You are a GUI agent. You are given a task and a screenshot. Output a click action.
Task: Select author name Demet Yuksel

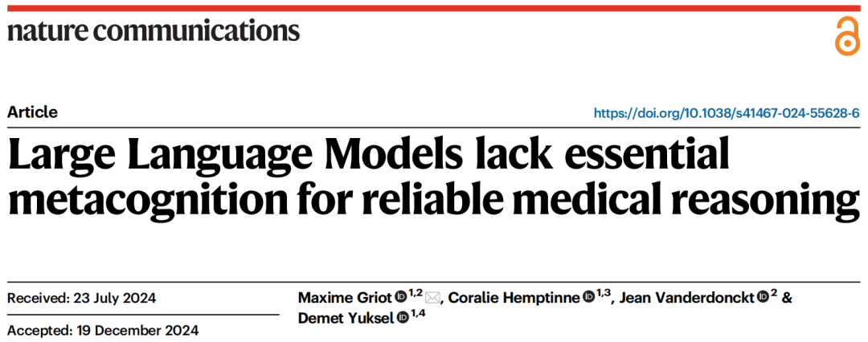tap(346, 317)
